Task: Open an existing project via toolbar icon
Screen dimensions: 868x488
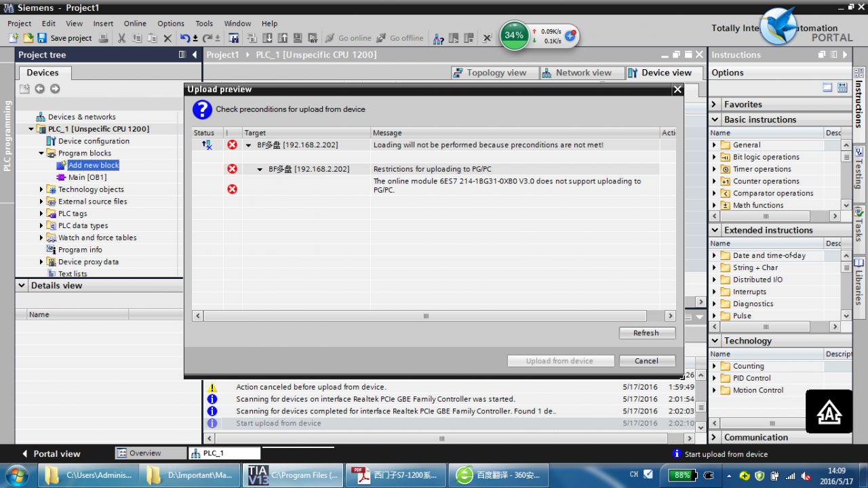Action: (x=28, y=38)
